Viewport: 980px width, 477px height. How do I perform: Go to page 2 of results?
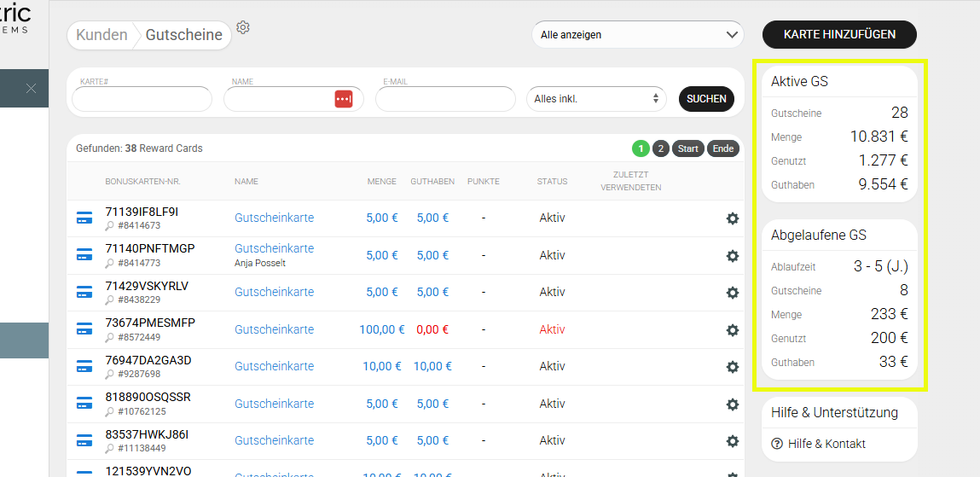click(661, 148)
